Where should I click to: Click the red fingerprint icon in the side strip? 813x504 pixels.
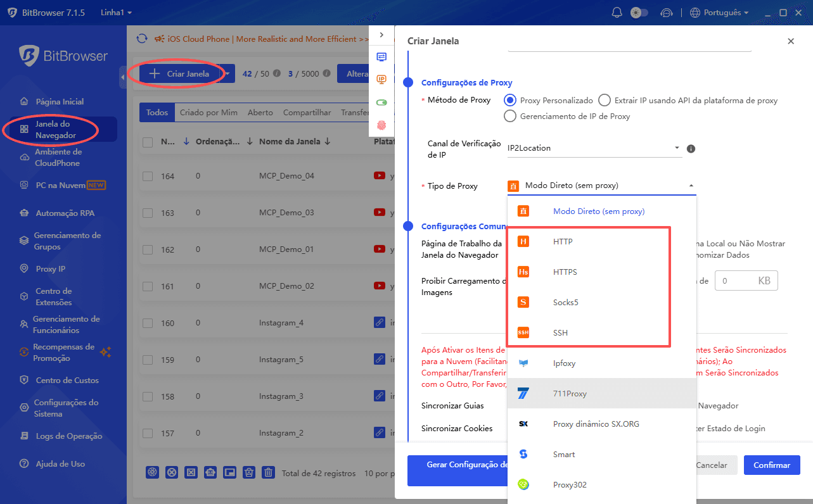381,125
